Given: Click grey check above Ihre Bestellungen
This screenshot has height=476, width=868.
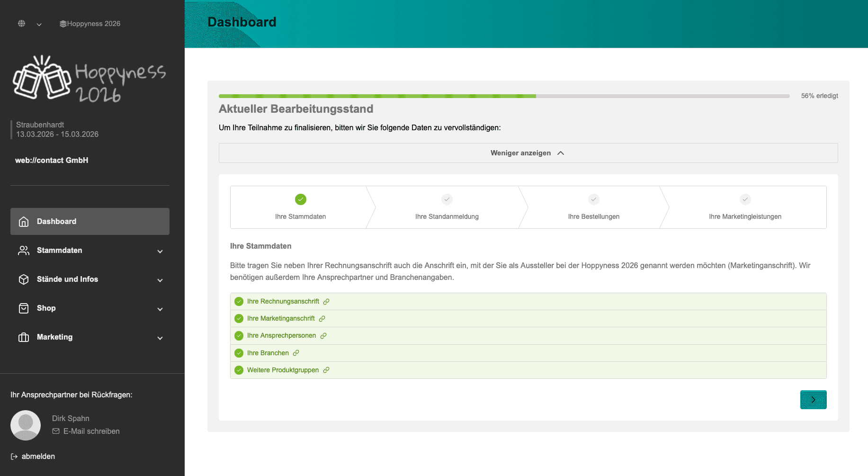Looking at the screenshot, I should click(x=594, y=199).
